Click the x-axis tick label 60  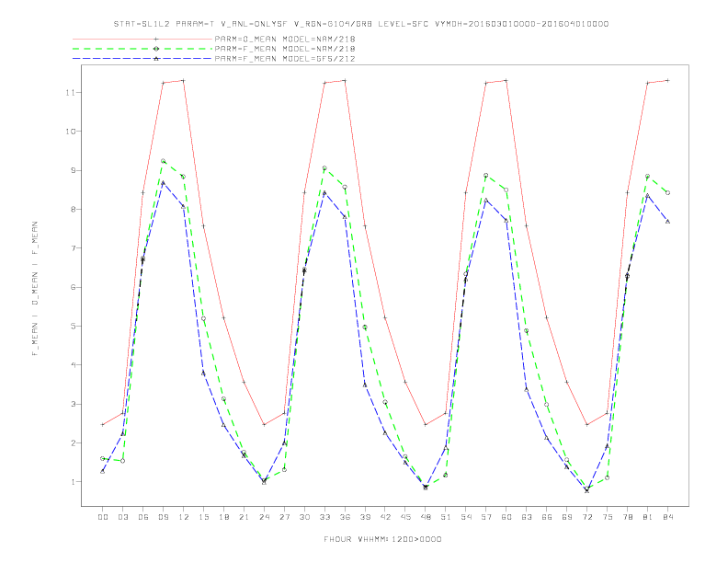[506, 517]
